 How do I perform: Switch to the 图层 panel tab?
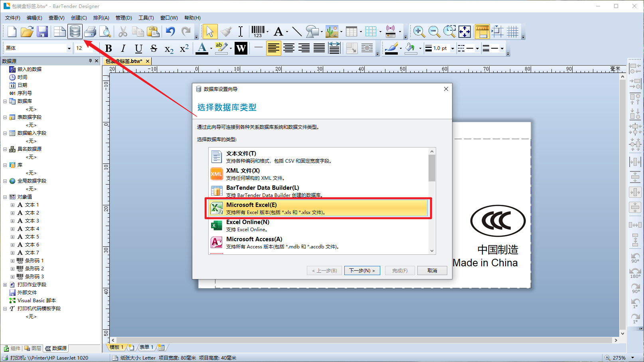pyautogui.click(x=33, y=348)
